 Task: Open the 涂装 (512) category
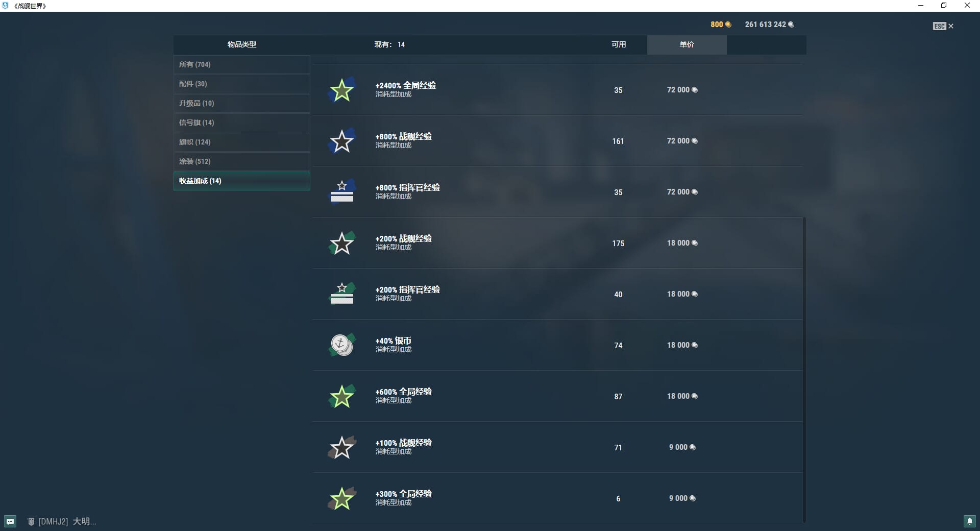click(x=241, y=161)
